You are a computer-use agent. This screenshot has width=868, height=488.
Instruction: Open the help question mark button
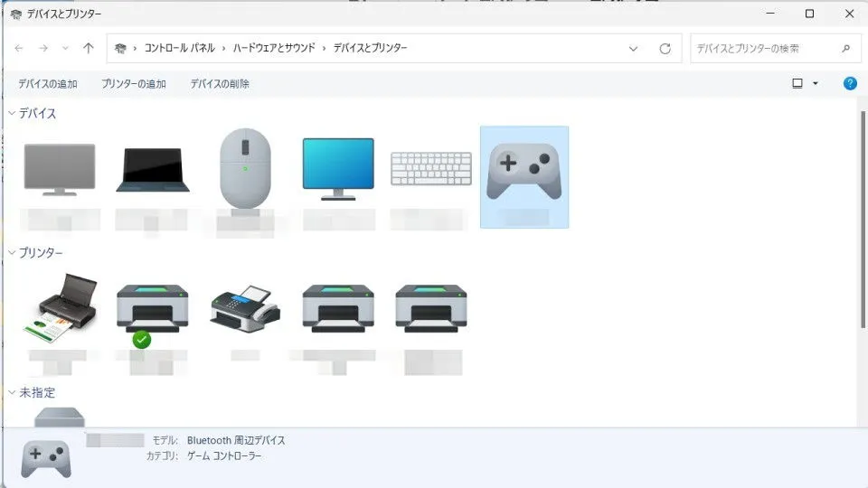coord(850,83)
